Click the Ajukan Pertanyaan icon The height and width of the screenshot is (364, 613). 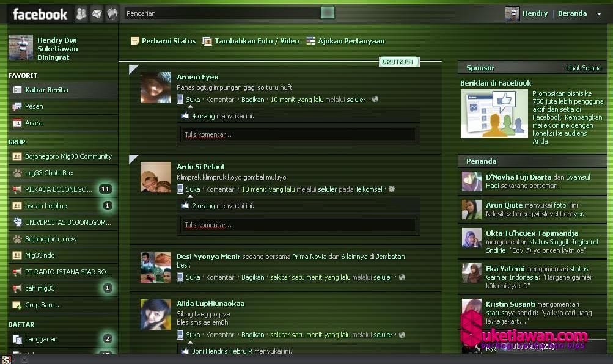tap(310, 41)
